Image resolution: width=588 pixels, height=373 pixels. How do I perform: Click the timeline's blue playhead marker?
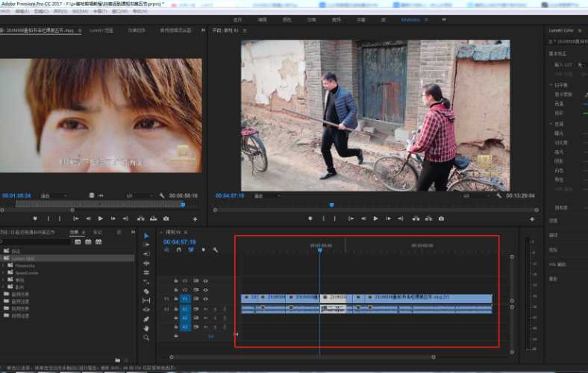tap(319, 250)
